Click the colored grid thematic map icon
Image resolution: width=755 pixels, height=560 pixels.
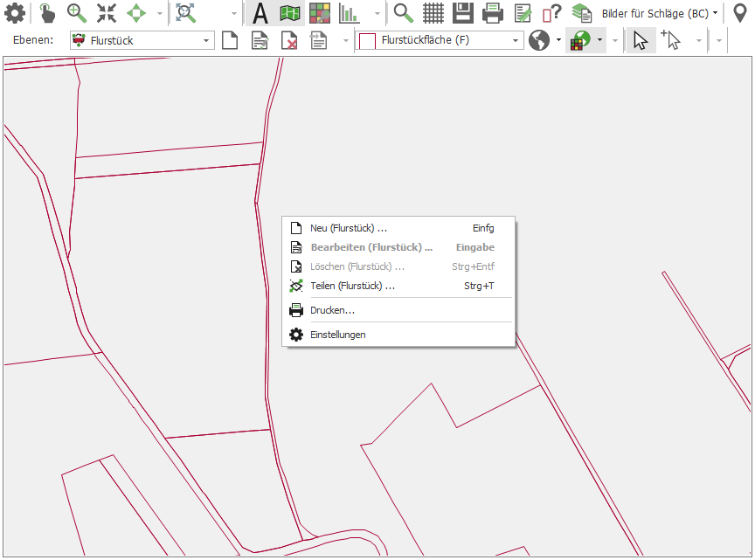tap(320, 13)
